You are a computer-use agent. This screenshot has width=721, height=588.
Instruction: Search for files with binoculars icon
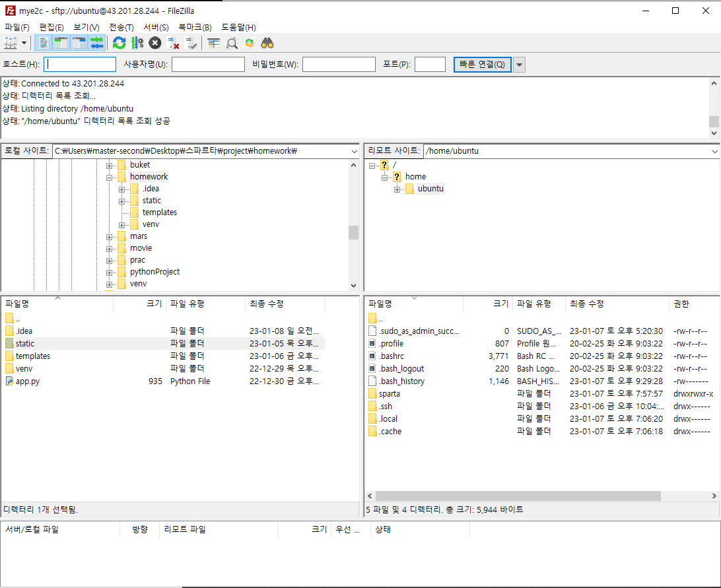(267, 43)
